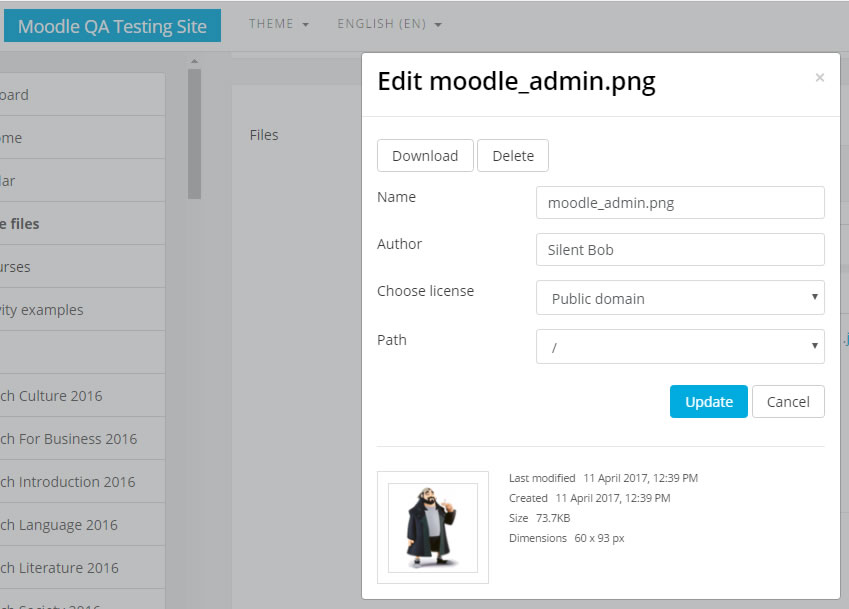The image size is (849, 609).
Task: Open Language 2016 course in sidebar
Action: 82,525
